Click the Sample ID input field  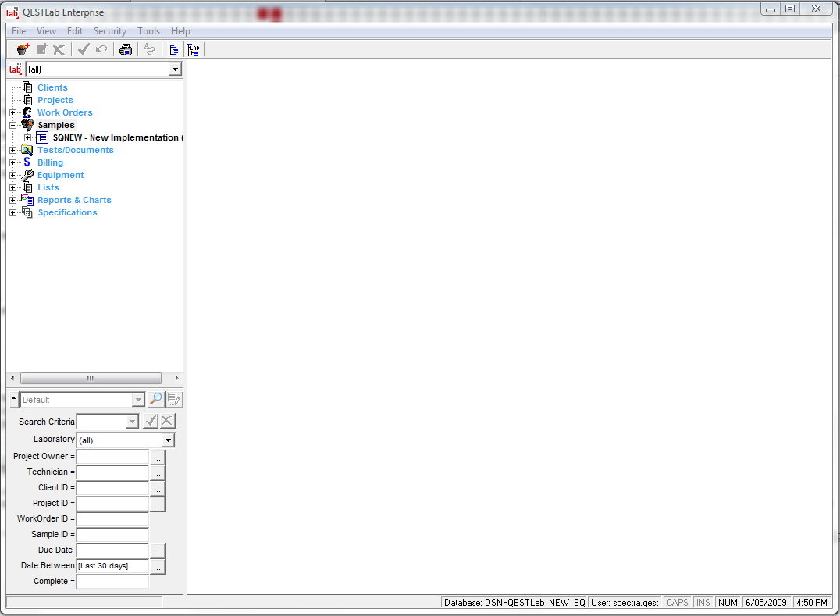pos(112,535)
